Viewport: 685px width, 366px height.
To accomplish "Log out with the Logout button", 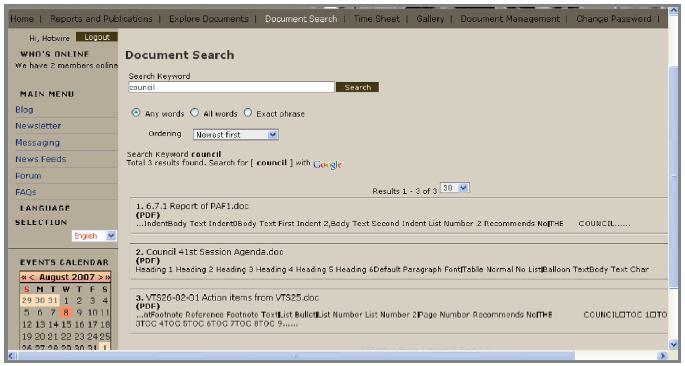I will pyautogui.click(x=97, y=37).
